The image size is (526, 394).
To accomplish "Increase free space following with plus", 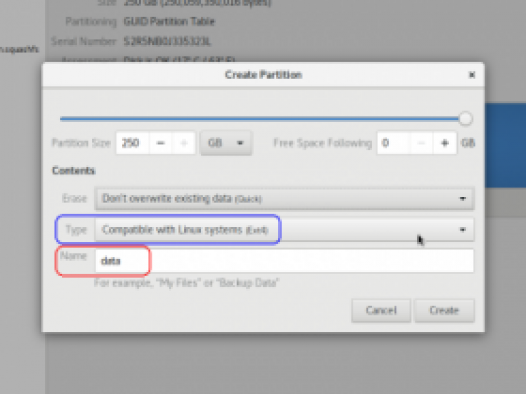I will coord(444,143).
